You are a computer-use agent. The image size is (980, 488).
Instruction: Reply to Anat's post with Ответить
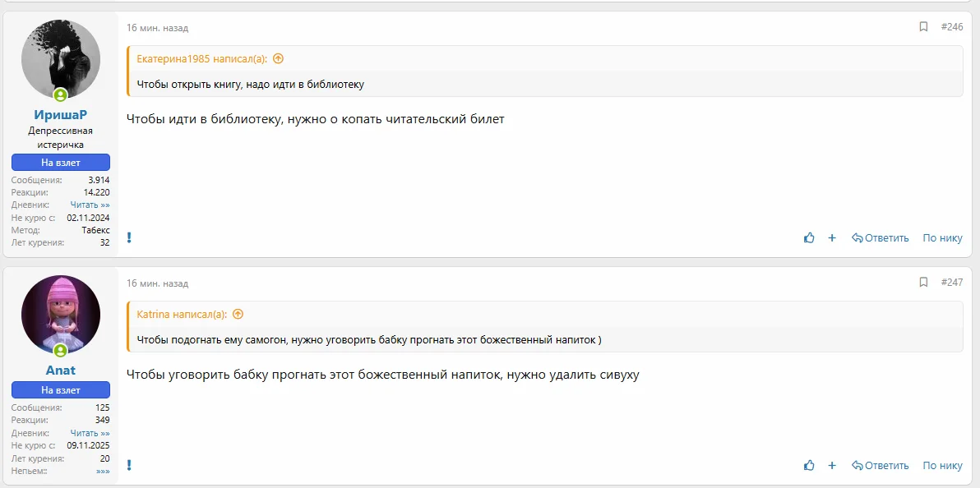click(881, 465)
